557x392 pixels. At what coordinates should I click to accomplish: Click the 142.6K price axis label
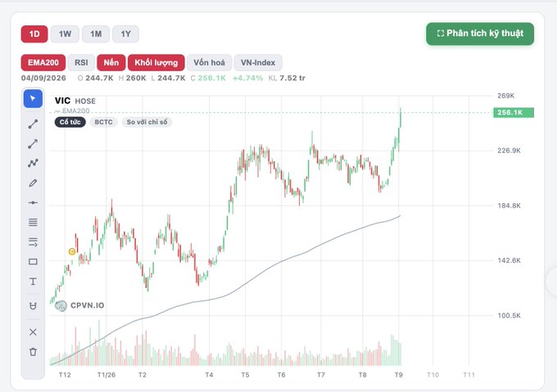click(x=509, y=260)
